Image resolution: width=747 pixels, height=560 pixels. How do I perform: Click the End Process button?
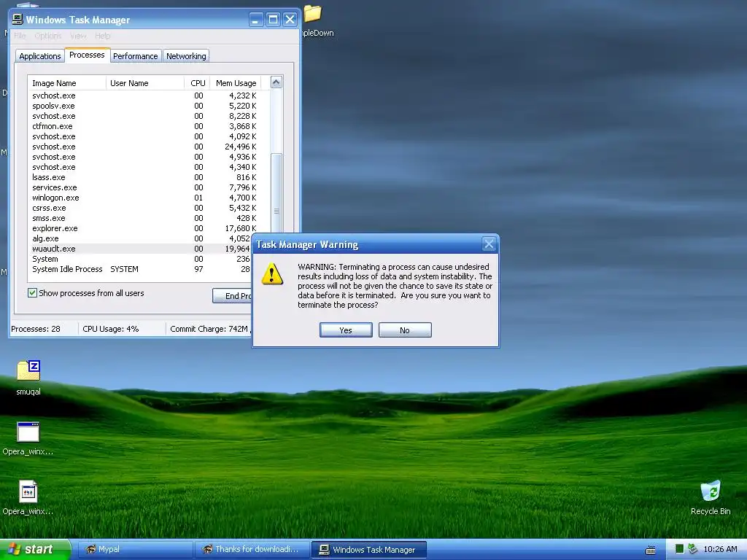233,296
